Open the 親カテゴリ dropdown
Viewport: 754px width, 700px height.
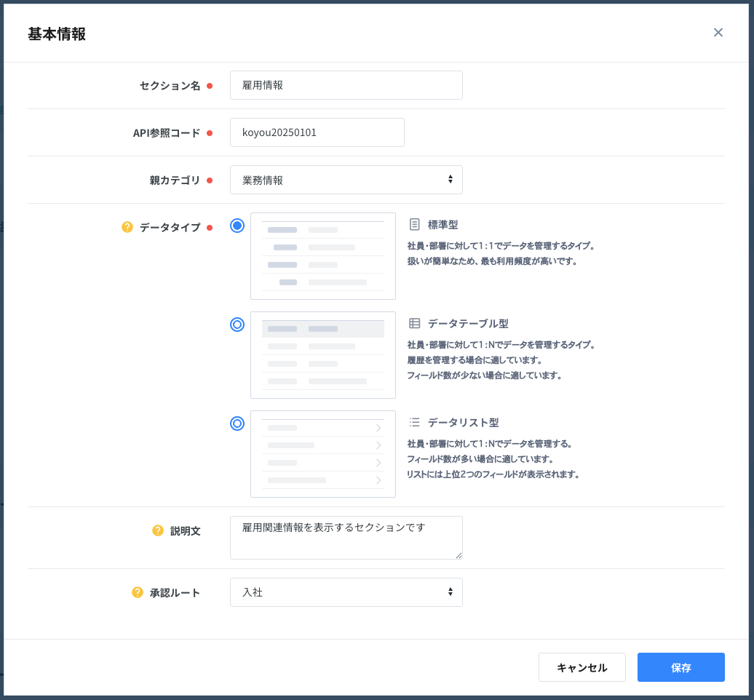346,180
